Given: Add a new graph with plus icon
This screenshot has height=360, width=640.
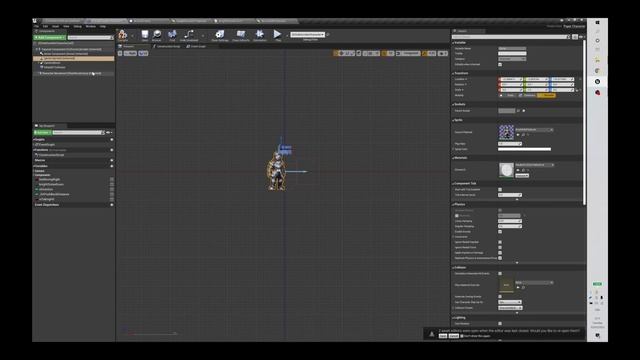Looking at the screenshot, I should (x=112, y=140).
